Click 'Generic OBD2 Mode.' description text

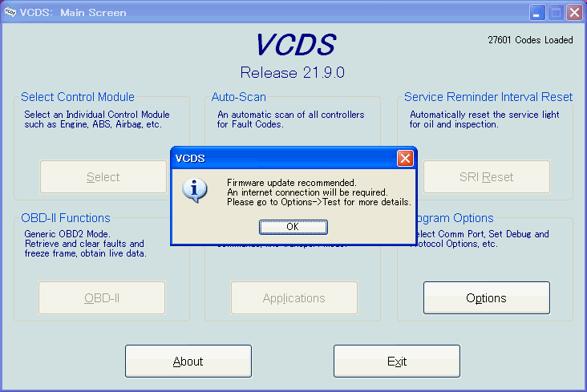[x=67, y=234]
